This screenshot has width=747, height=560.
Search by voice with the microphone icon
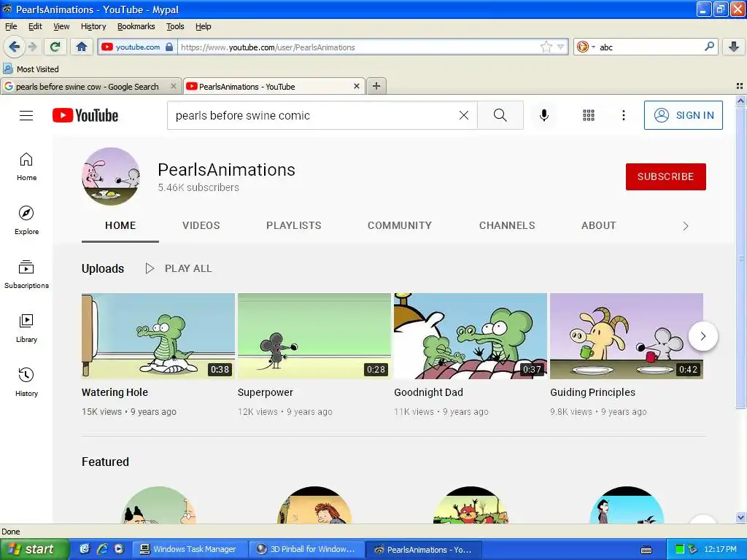[544, 115]
